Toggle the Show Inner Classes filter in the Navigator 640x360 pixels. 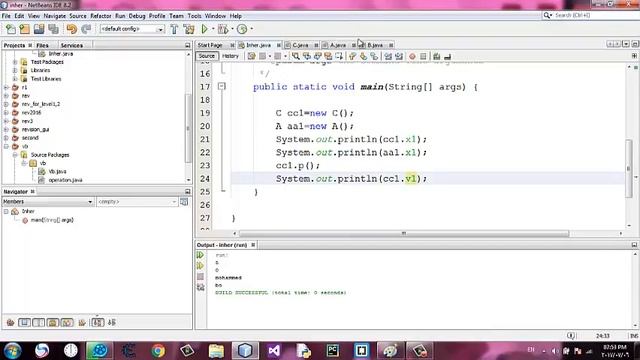67,322
